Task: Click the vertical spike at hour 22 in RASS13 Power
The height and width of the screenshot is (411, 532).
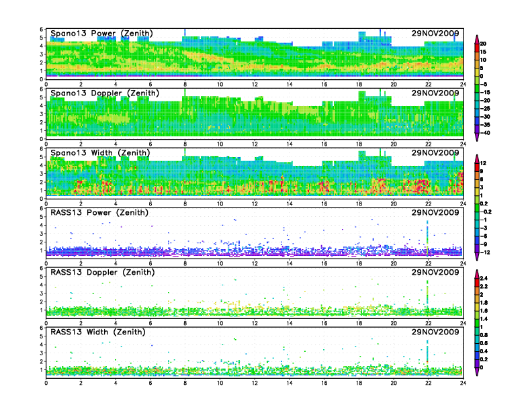Action: [x=427, y=237]
